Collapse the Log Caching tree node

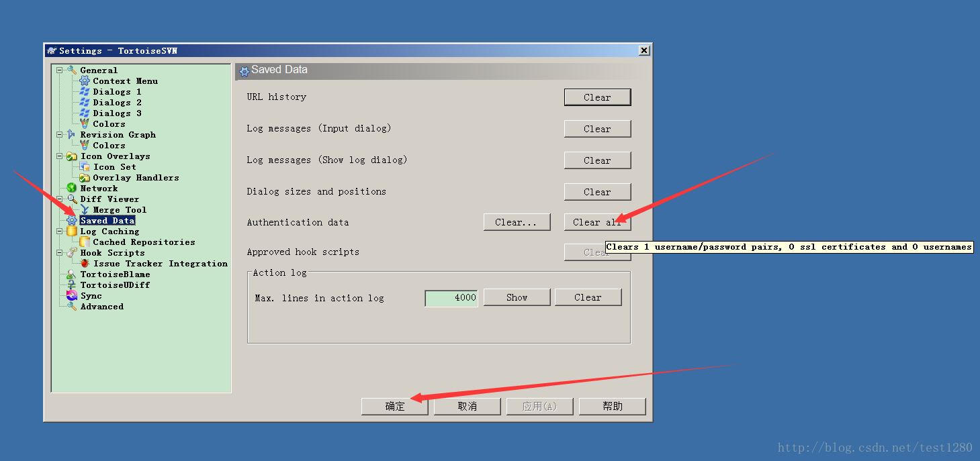pyautogui.click(x=59, y=231)
